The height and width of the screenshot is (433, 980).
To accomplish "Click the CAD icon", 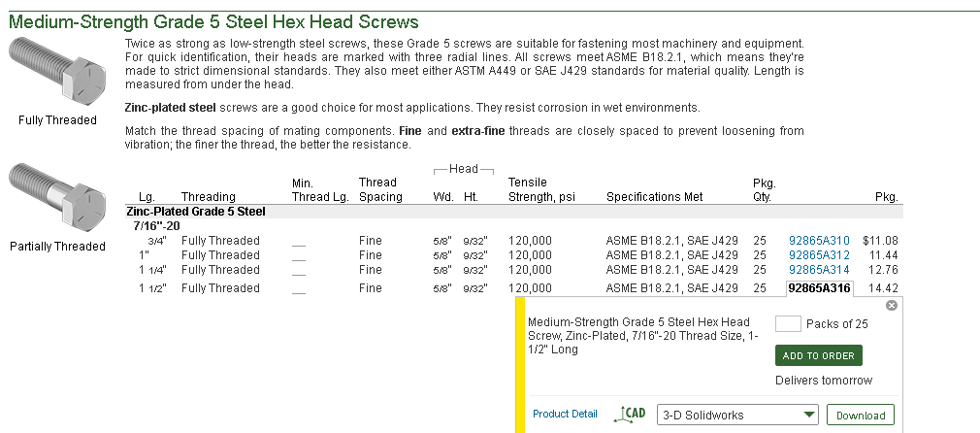I will tap(630, 415).
